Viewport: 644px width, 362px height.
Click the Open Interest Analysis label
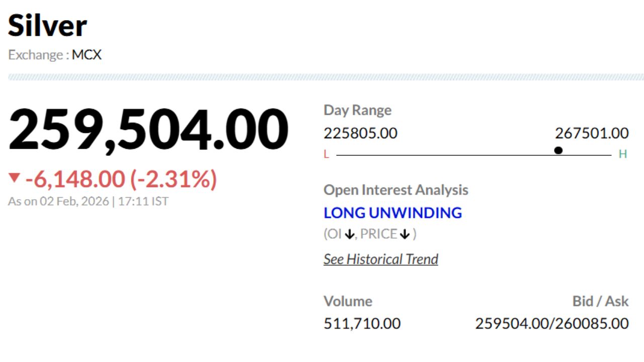(396, 190)
